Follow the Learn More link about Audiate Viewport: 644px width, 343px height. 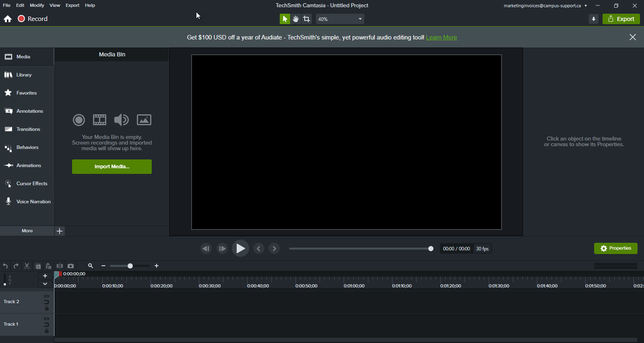coord(442,37)
